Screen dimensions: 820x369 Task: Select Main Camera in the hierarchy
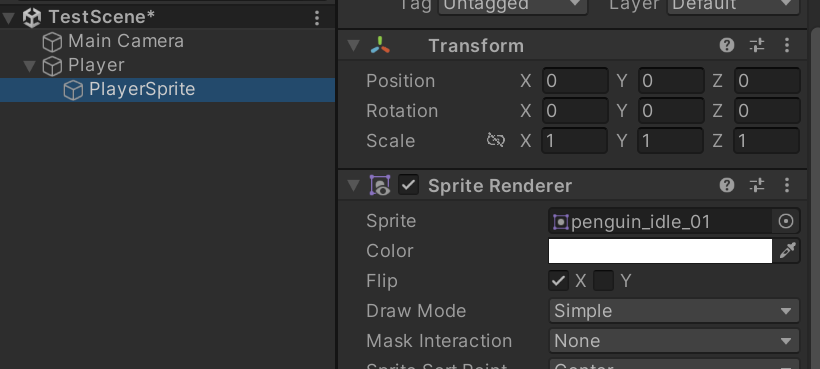[x=167, y=41]
